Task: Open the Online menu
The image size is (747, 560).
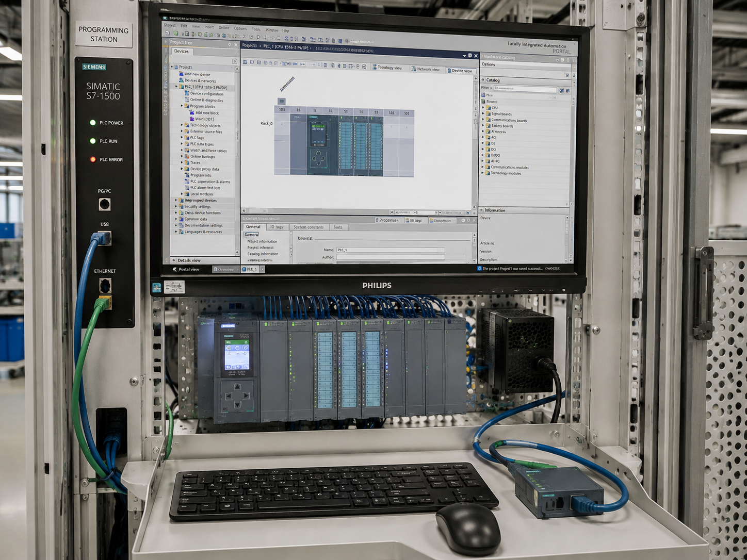Action: [223, 27]
